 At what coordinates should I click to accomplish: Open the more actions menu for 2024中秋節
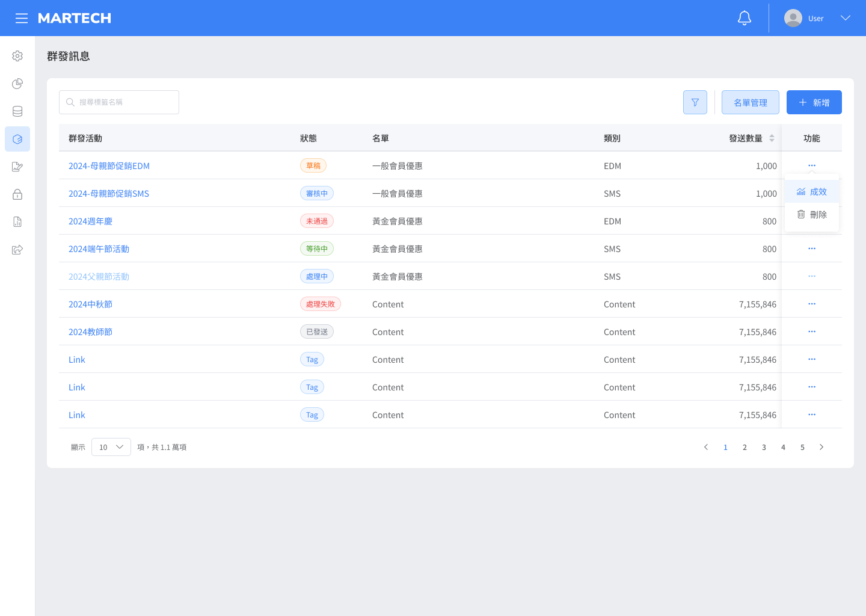click(x=811, y=304)
